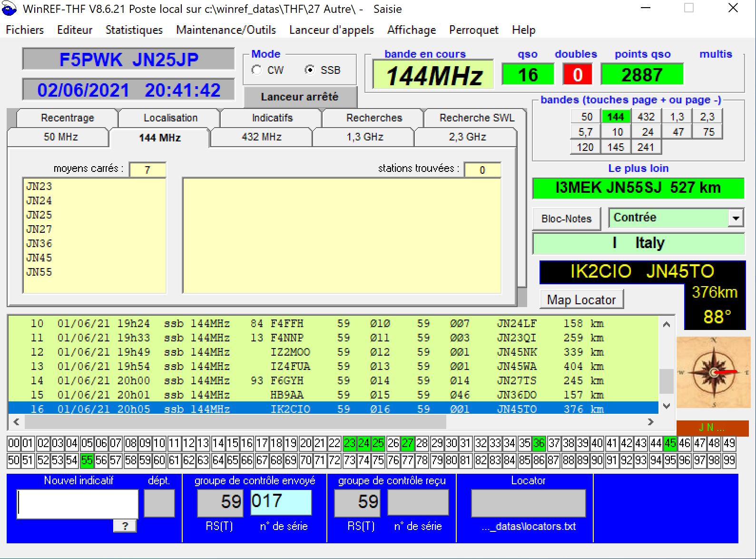Viewport: 756px width, 559px height.
Task: Switch to 432 MHz tab
Action: point(261,137)
